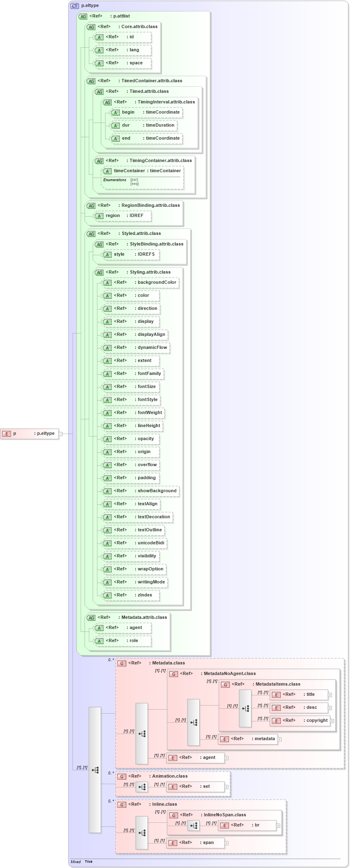Viewport: 350px width, 868px height.
Task: Expand the metadata element plus box
Action: tap(280, 739)
